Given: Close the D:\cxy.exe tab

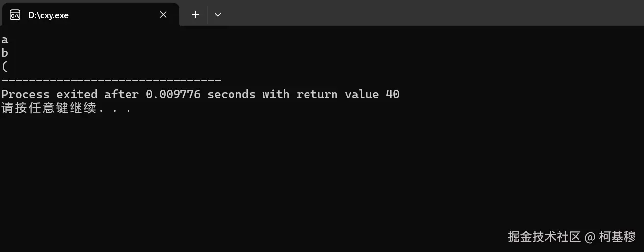Looking at the screenshot, I should (163, 15).
